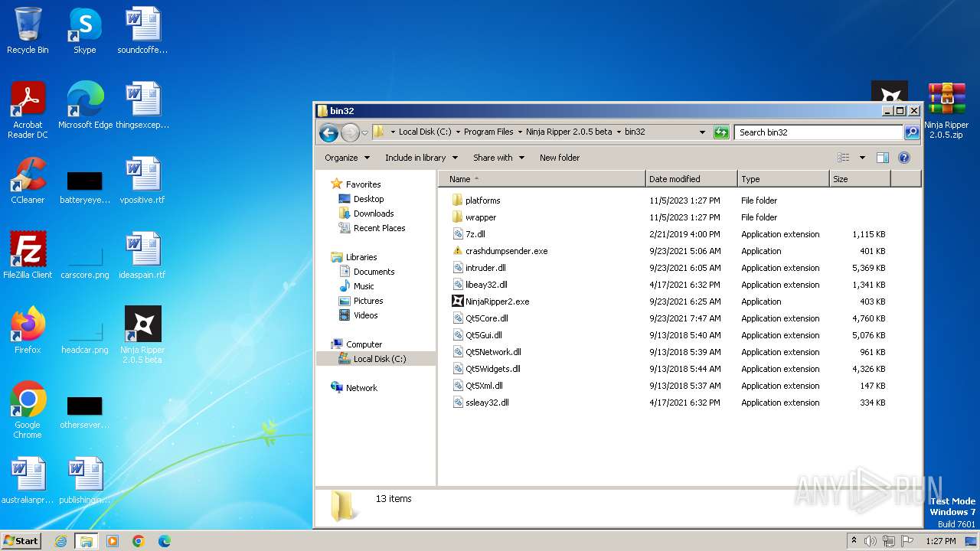Click the taskbar clock showing 1:27 PM

coord(941,541)
